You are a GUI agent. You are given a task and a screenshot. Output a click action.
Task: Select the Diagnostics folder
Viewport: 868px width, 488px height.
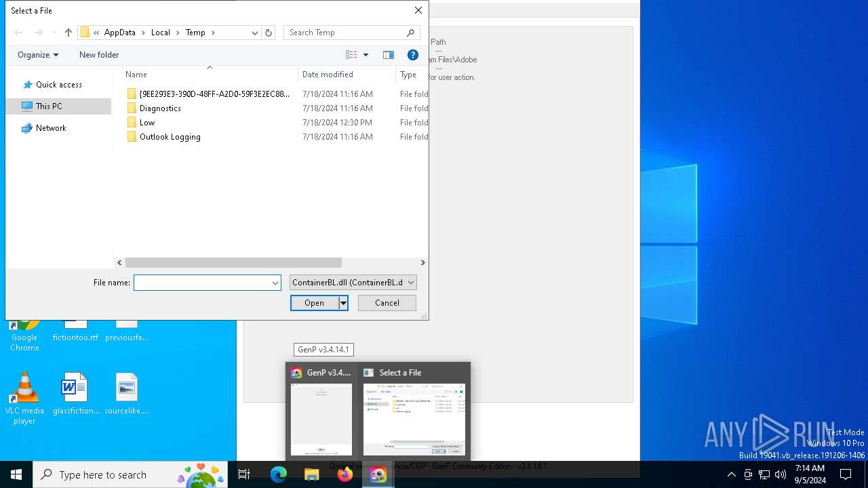click(x=160, y=108)
